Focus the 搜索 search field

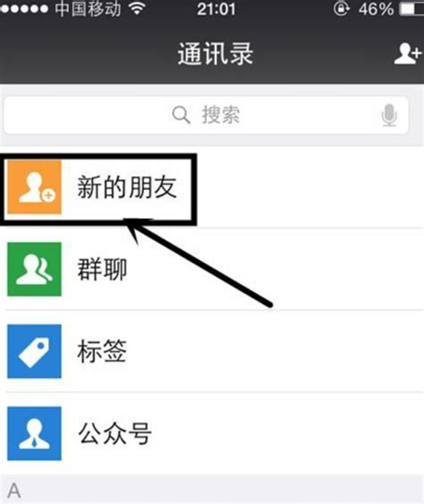(x=206, y=115)
